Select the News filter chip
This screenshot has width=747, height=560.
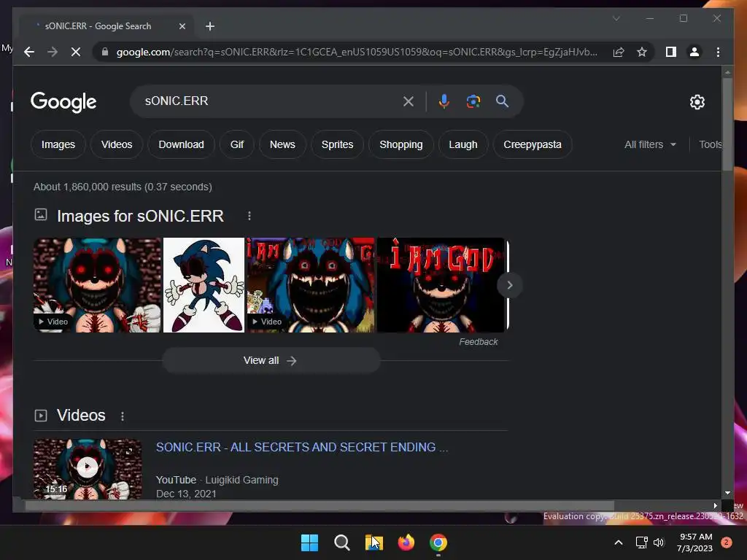pos(282,144)
